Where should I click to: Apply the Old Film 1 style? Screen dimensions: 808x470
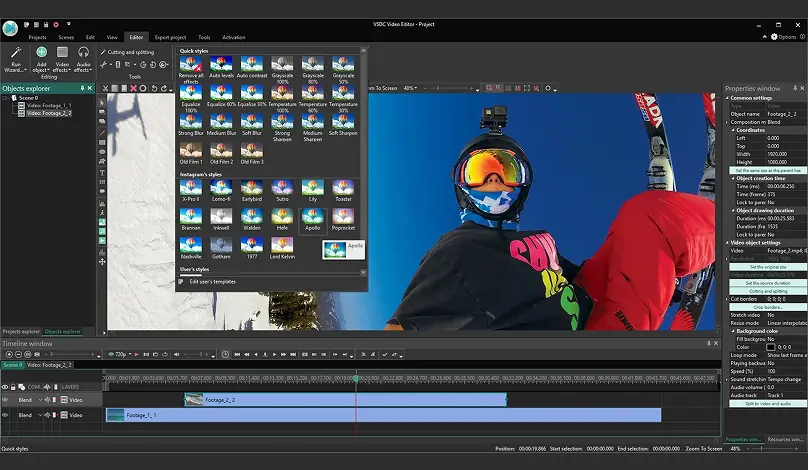(x=191, y=154)
